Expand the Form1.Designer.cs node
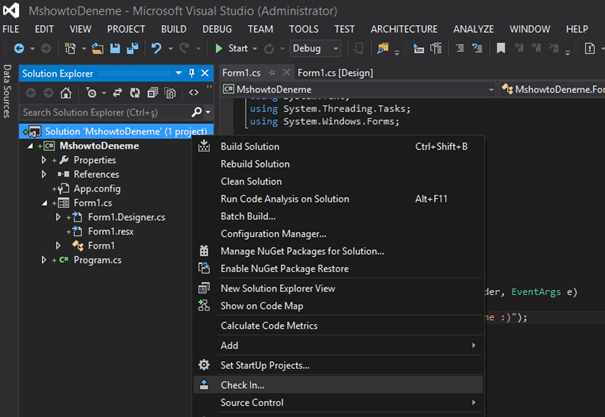This screenshot has width=605, height=417. click(58, 217)
